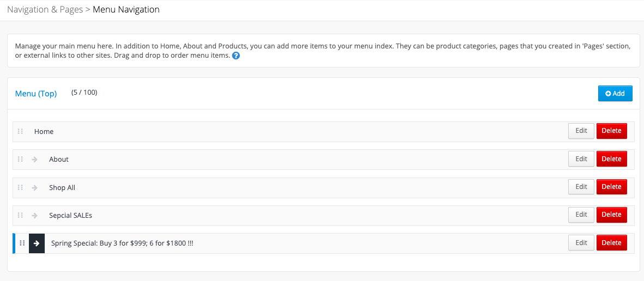Click the drag handle on Sepcial SALEs row

20,215
